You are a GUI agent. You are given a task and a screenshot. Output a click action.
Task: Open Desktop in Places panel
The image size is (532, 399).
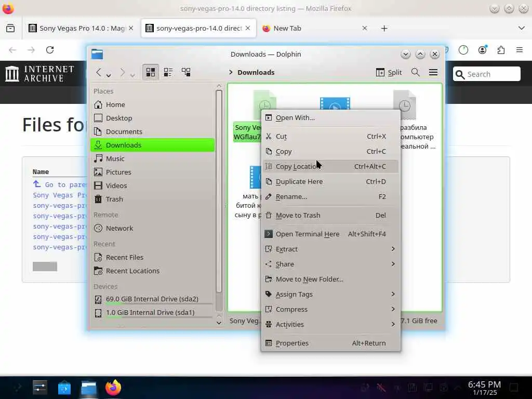pyautogui.click(x=153, y=118)
